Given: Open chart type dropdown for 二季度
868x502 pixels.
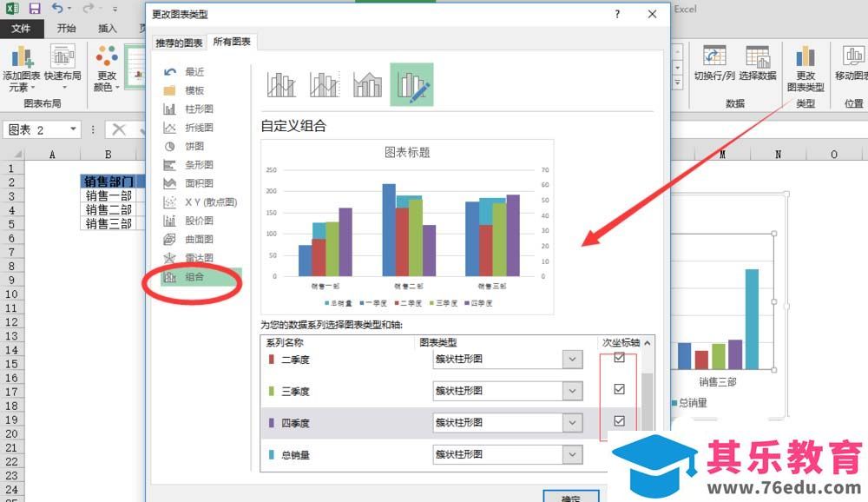Looking at the screenshot, I should pos(572,359).
